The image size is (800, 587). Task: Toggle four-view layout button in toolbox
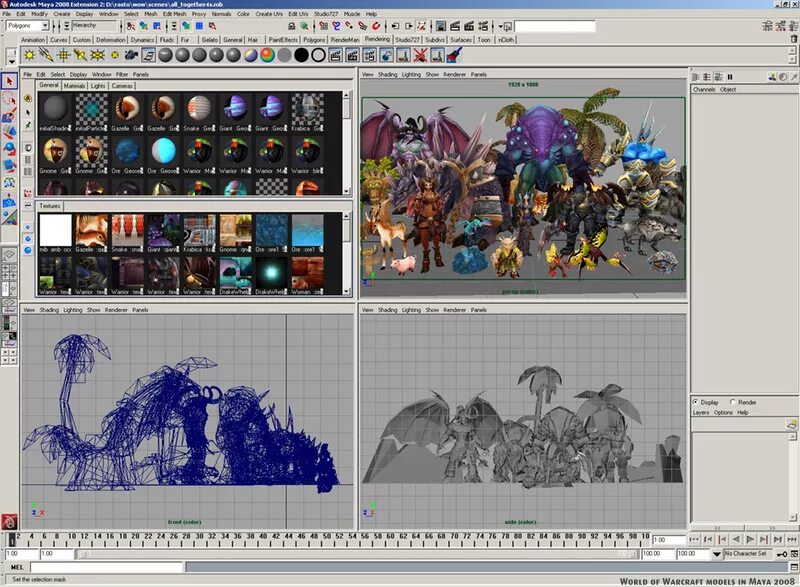click(x=9, y=271)
